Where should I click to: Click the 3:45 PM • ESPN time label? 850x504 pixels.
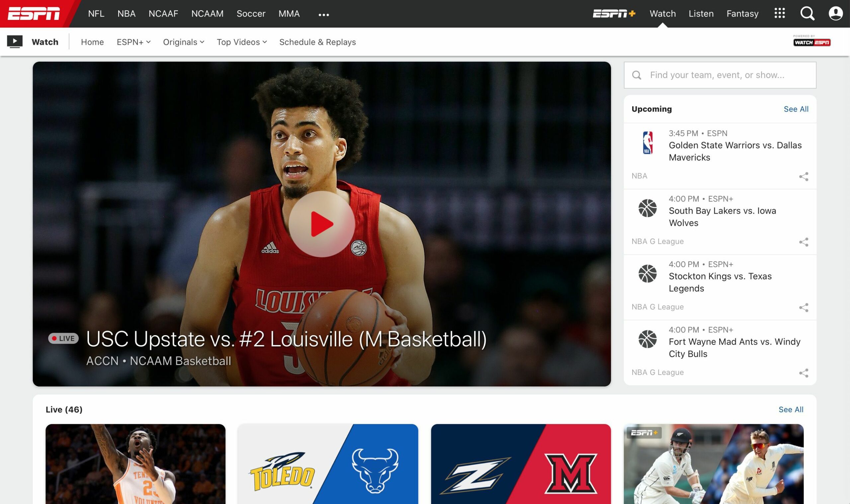click(698, 133)
